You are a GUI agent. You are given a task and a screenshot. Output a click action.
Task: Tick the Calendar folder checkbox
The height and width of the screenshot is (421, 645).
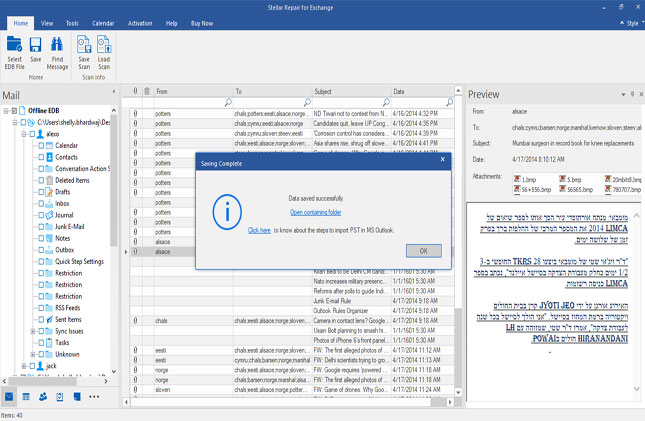[41, 145]
